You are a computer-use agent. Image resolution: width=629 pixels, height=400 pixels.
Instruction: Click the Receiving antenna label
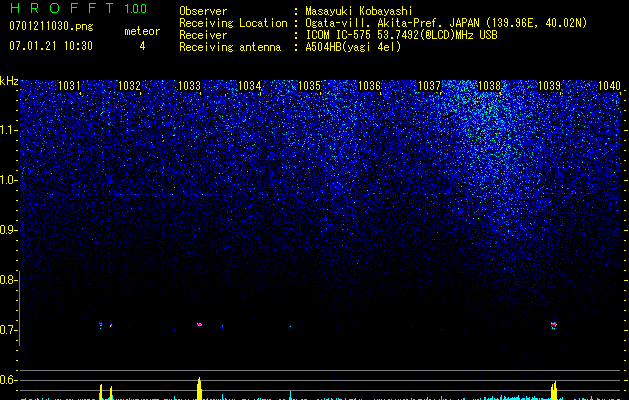(230, 47)
